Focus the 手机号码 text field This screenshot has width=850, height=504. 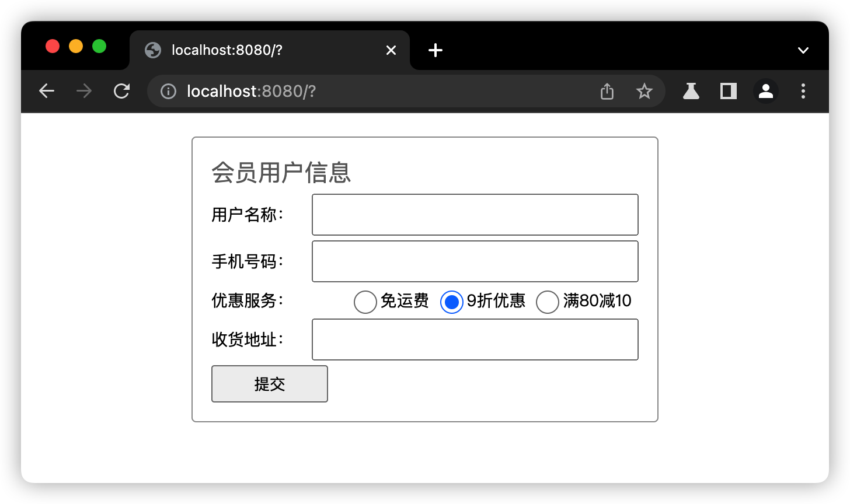click(475, 261)
